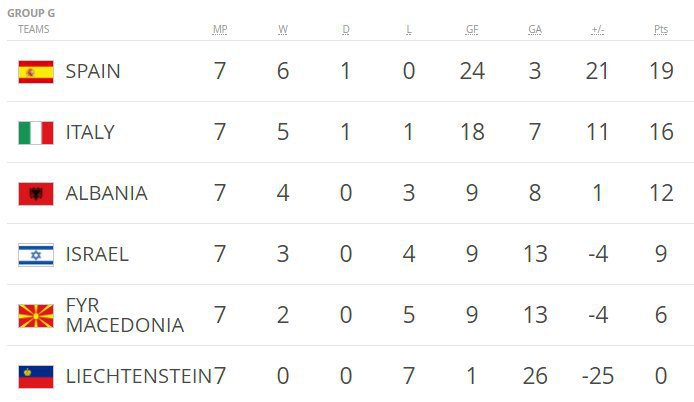Click the Albania flag icon
Image resolution: width=694 pixels, height=402 pixels.
[x=36, y=194]
